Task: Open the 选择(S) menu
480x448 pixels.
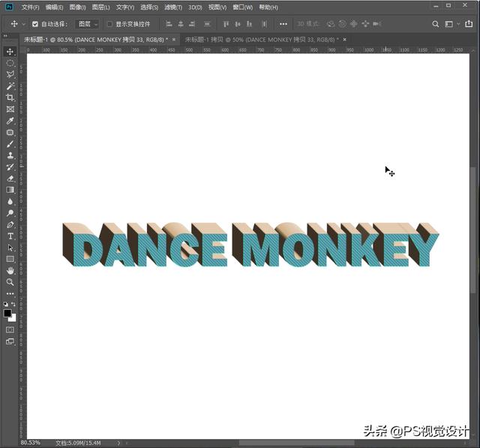Action: coord(149,7)
